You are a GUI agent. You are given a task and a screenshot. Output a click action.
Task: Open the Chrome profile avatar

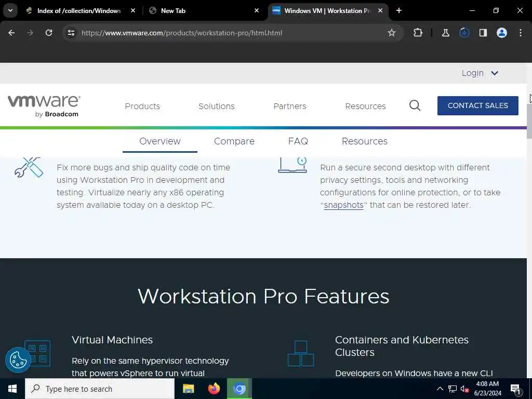pos(501,33)
